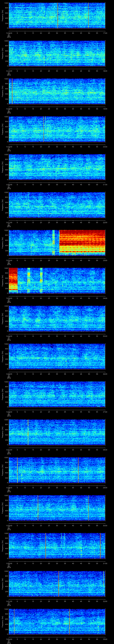
Task: Click the 28:00 end time label
Action: pos(105,450)
